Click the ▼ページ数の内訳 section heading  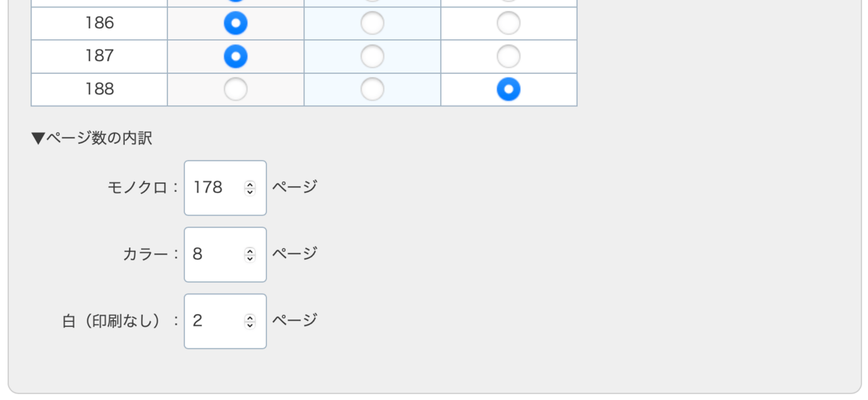click(92, 138)
